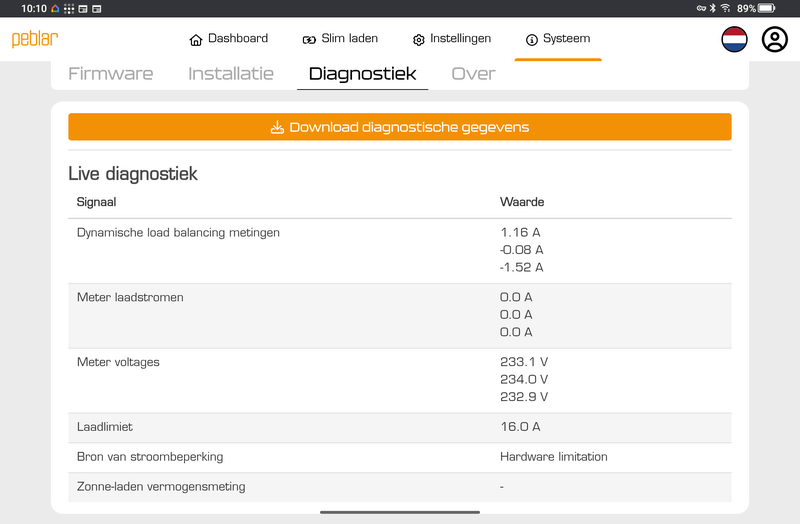Viewport: 800px width, 524px height.
Task: Click the Waarde column header
Action: (x=522, y=202)
